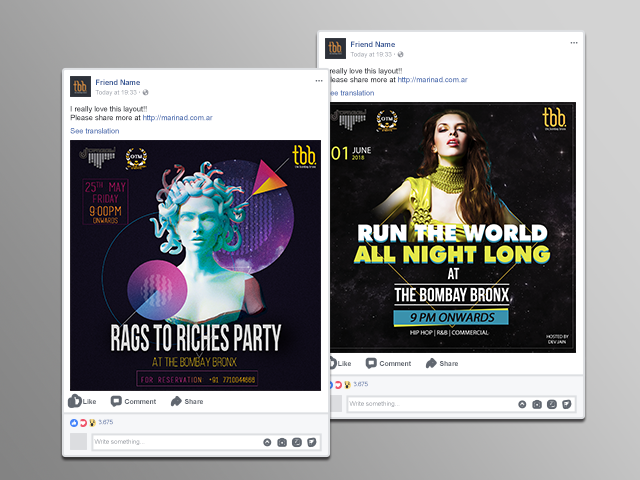Click the globe privacy icon on the left post

[145, 93]
